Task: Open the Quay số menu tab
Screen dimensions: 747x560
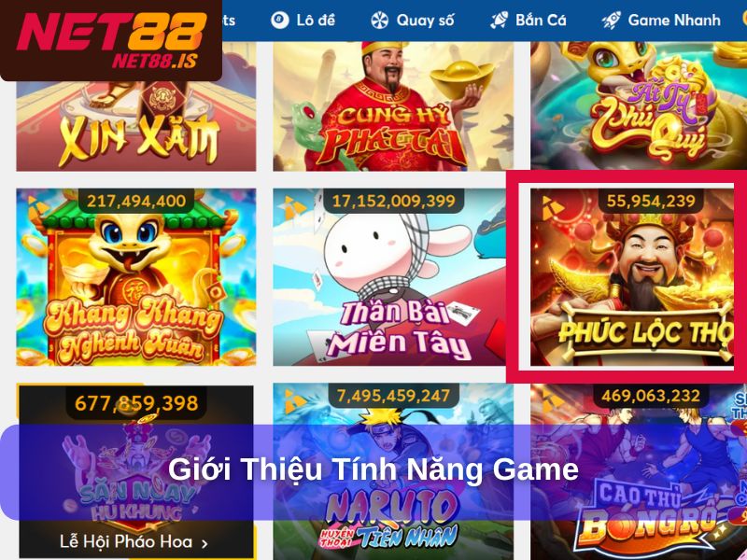Action: 413,21
